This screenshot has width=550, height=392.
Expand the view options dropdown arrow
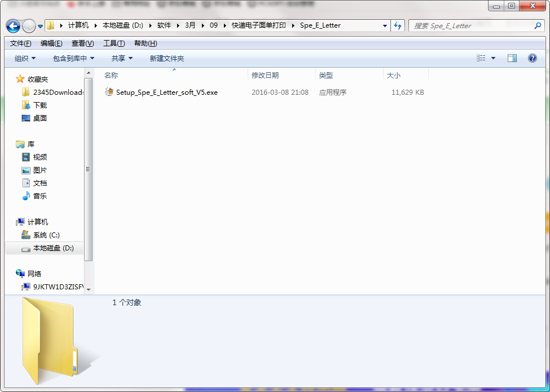[x=494, y=58]
